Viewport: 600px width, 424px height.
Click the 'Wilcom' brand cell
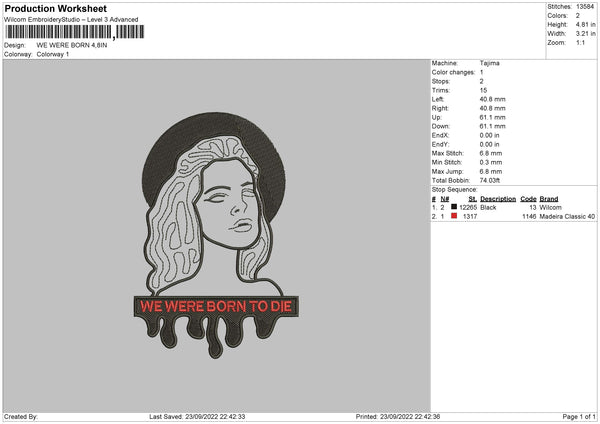tap(551, 207)
